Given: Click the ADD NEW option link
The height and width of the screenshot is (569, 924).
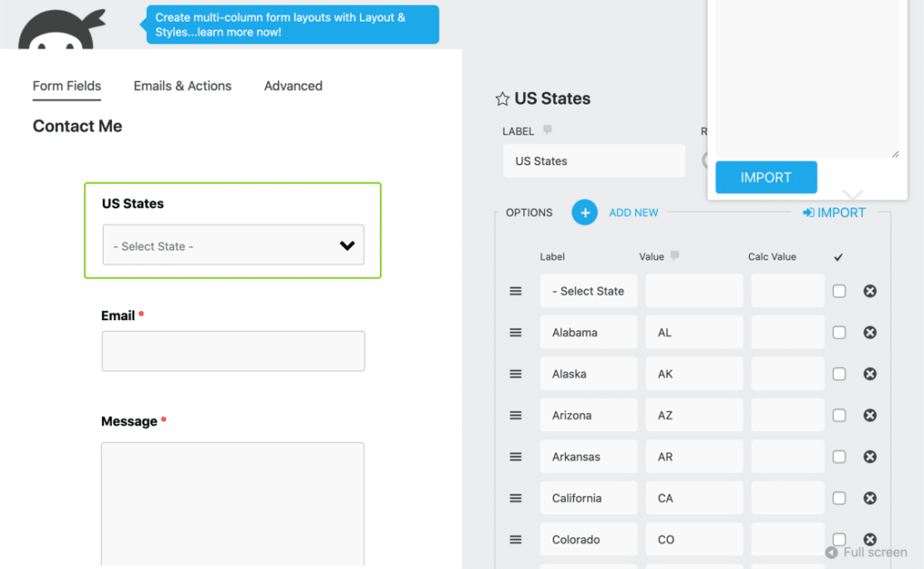Looking at the screenshot, I should [x=633, y=213].
